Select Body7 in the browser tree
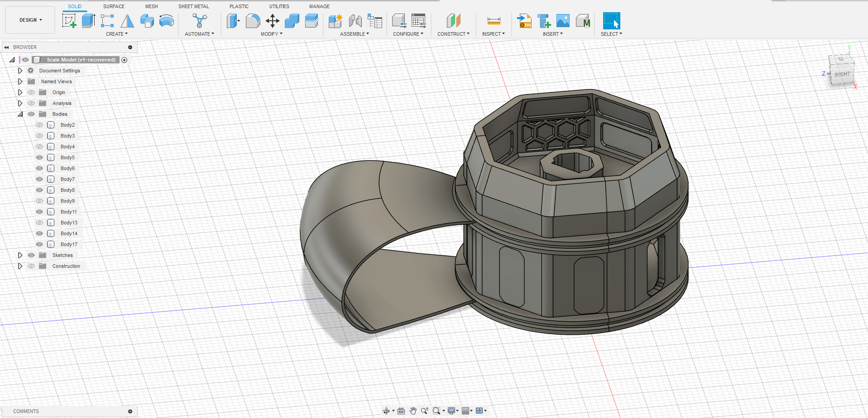This screenshot has width=868, height=418. pyautogui.click(x=67, y=179)
